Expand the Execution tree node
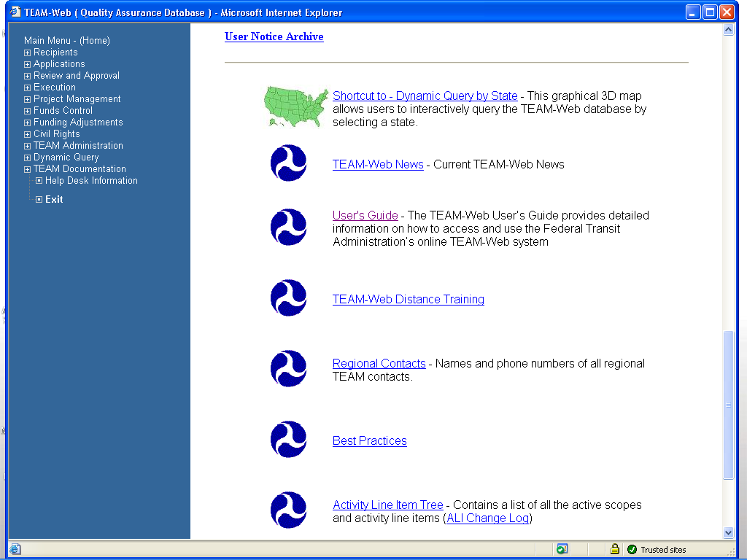Screen dimensions: 747x560 [27, 87]
